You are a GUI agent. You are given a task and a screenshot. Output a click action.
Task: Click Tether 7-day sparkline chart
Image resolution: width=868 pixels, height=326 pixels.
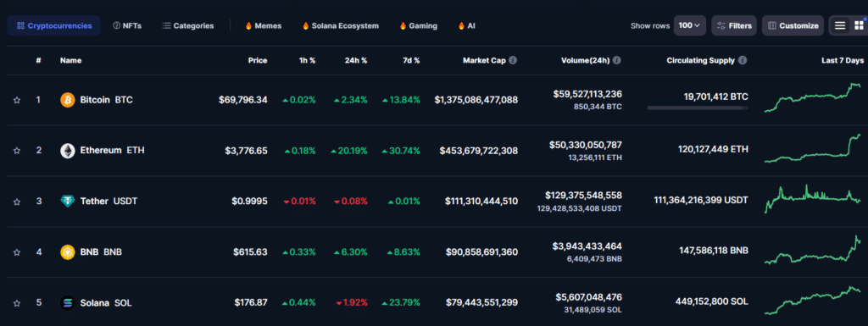[x=813, y=199]
